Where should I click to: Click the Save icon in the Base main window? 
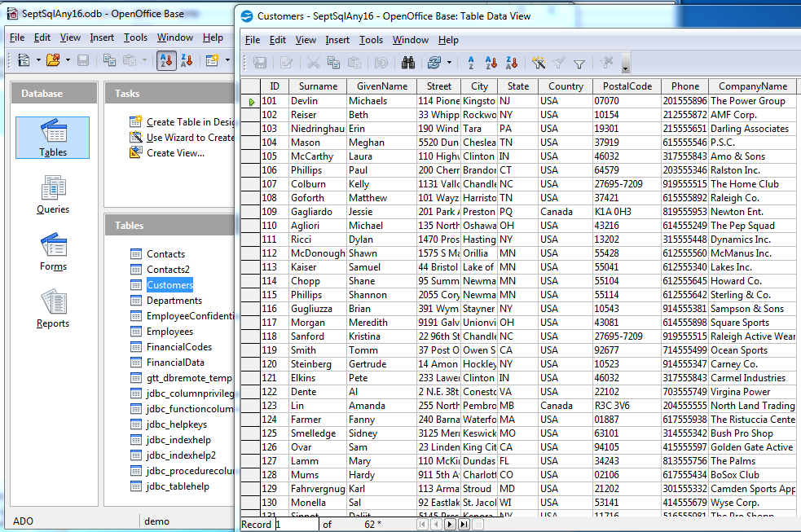tap(83, 60)
